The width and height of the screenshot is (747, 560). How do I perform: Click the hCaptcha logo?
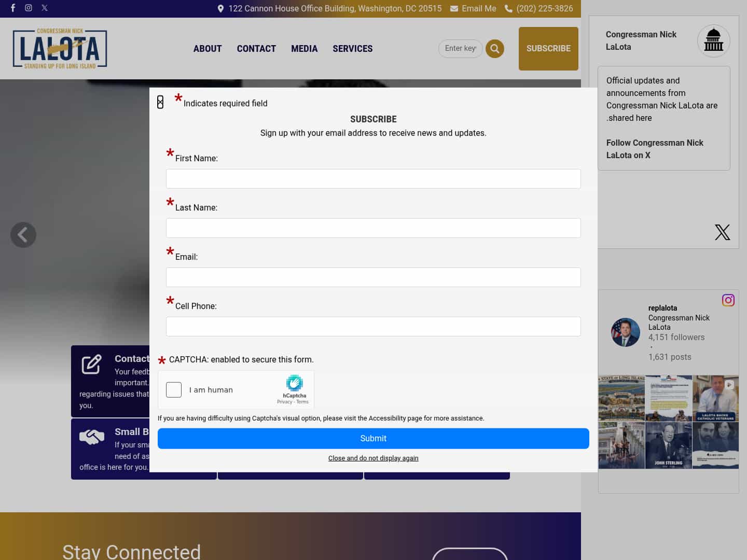295,383
